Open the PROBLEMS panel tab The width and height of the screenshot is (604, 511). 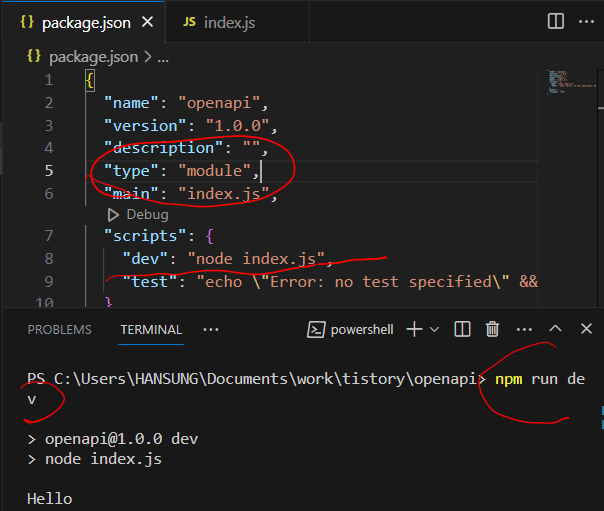(x=60, y=330)
